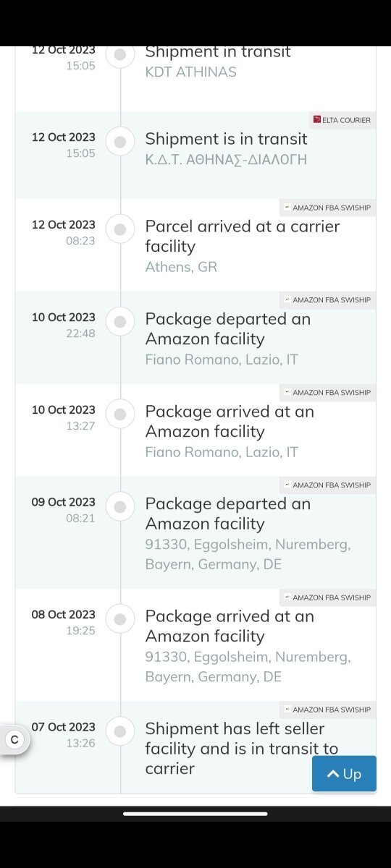Select timeline dot for 09 Oct 08:21 departure
Viewport: 391px width, 868px height.
click(121, 506)
